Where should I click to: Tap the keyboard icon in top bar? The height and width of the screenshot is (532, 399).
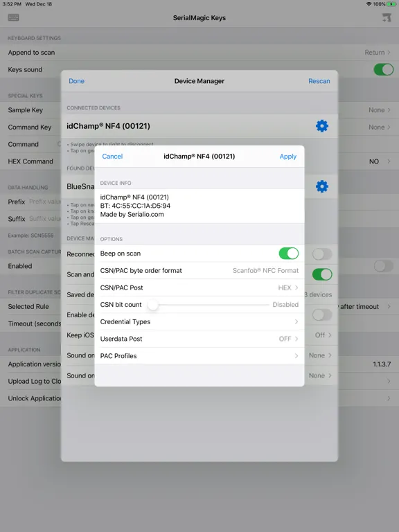click(x=14, y=17)
